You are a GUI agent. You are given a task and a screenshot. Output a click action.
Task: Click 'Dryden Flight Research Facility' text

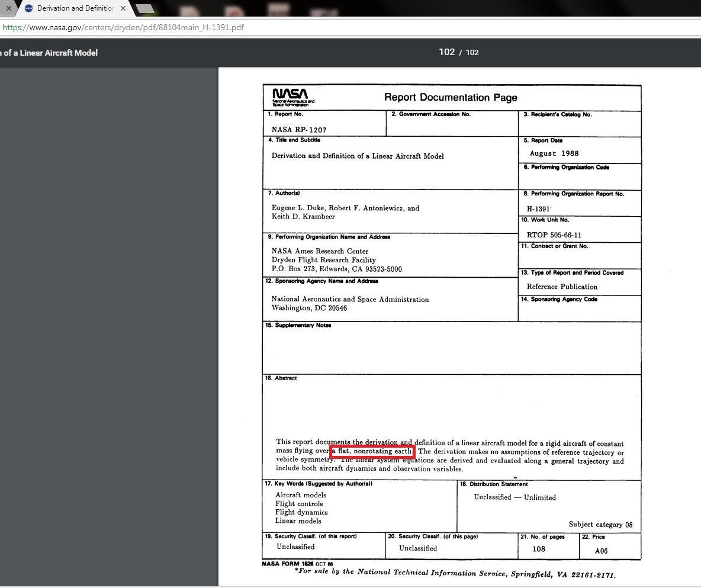click(324, 260)
